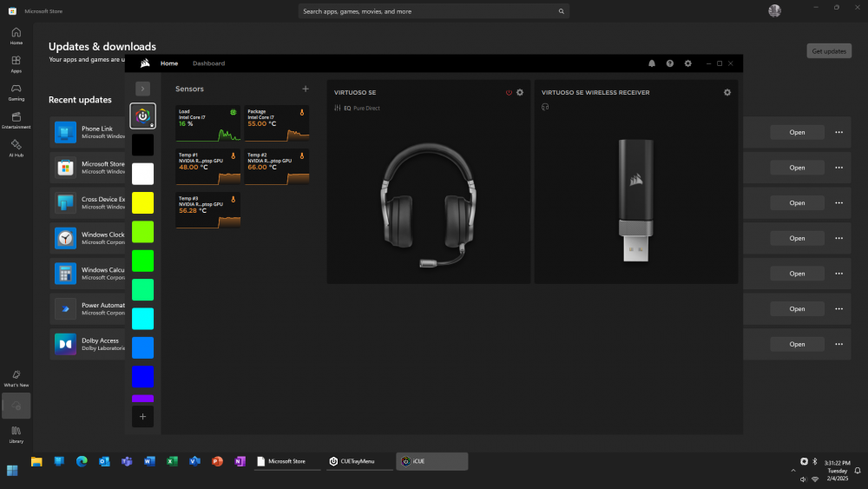Open Entertainment section in Microsoft Store

click(16, 120)
